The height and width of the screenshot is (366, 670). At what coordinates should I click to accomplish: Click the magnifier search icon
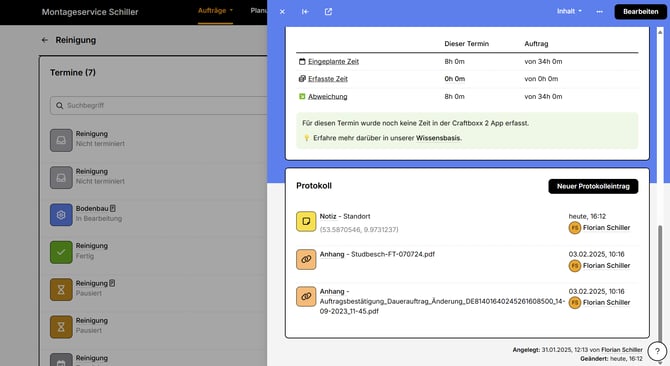59,105
